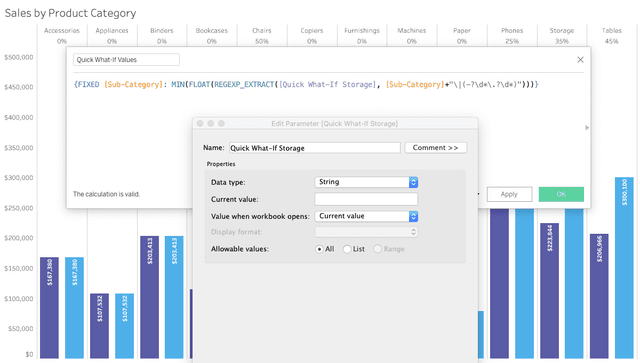Click the green zoom dot on Edit Parameter
Viewport: 640px width, 363px height.
pos(221,123)
